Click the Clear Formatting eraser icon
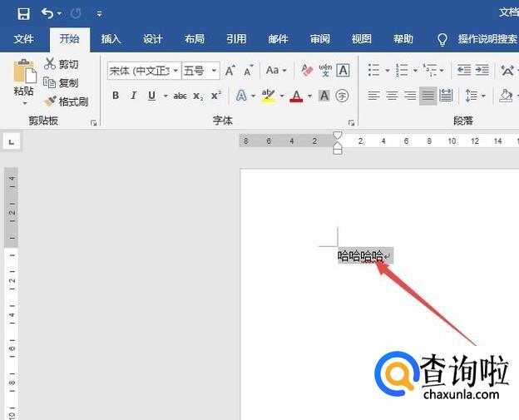519x420 pixels. [307, 71]
